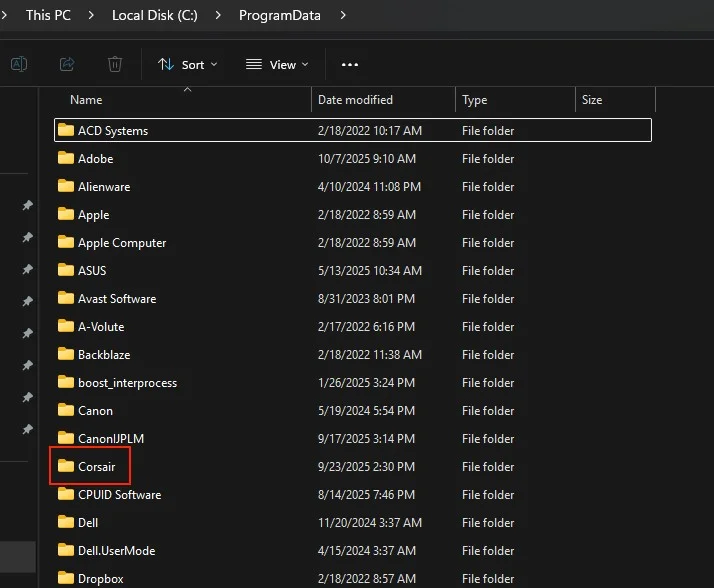Expand chevron after ProgramData in address bar
The height and width of the screenshot is (588, 714).
(x=344, y=15)
